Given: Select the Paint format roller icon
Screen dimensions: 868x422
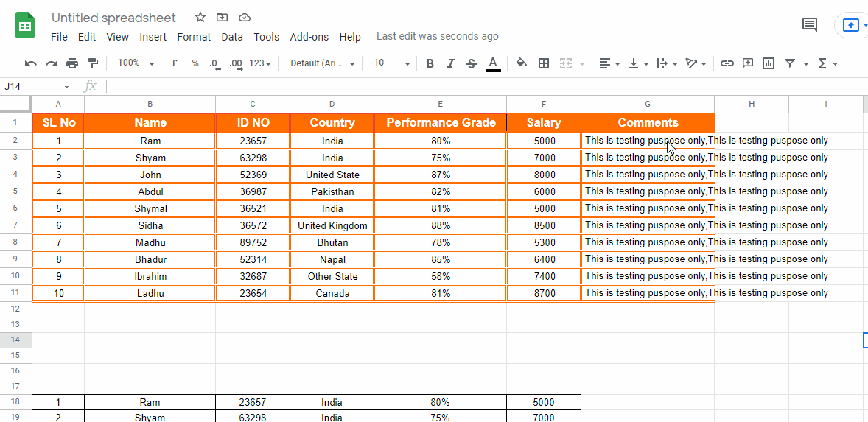Looking at the screenshot, I should pyautogui.click(x=93, y=63).
